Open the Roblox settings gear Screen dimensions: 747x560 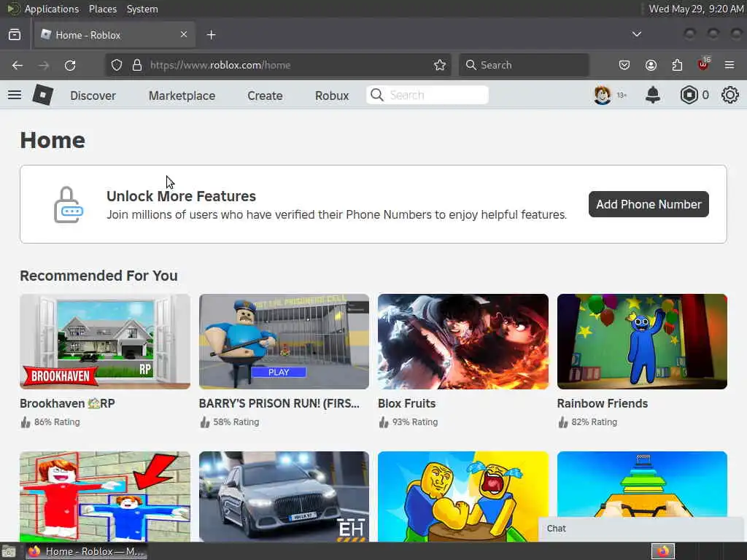pyautogui.click(x=729, y=96)
